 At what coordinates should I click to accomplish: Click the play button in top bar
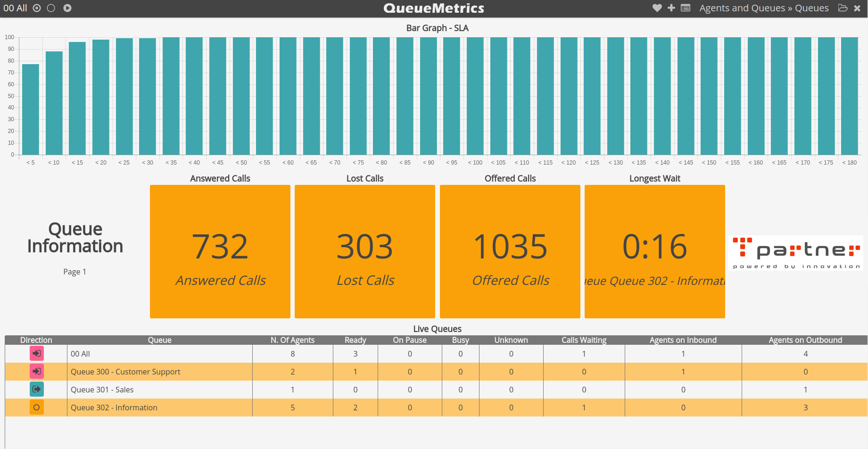(x=67, y=8)
